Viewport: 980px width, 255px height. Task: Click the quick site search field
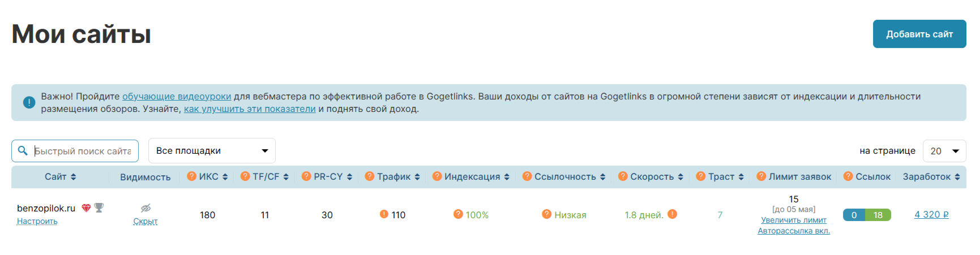click(82, 151)
